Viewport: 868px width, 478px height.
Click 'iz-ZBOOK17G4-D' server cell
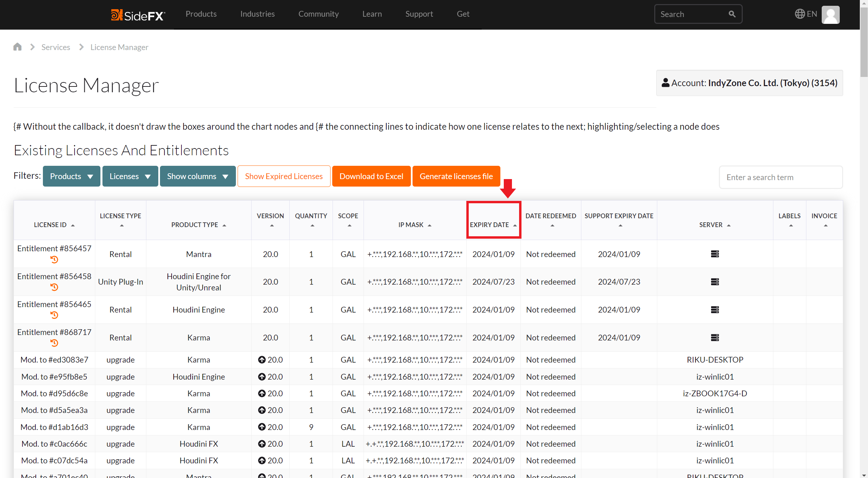[715, 394]
